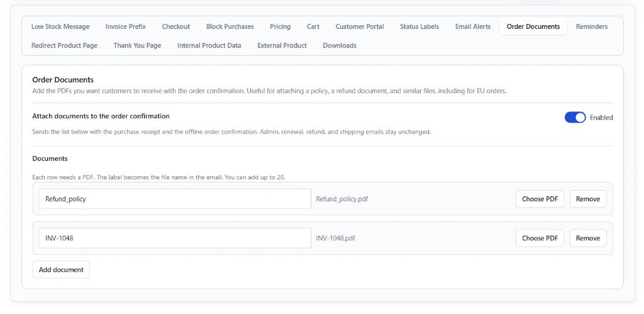The image size is (644, 314).
Task: Switch to Redirect Product Page tab
Action: (x=65, y=45)
